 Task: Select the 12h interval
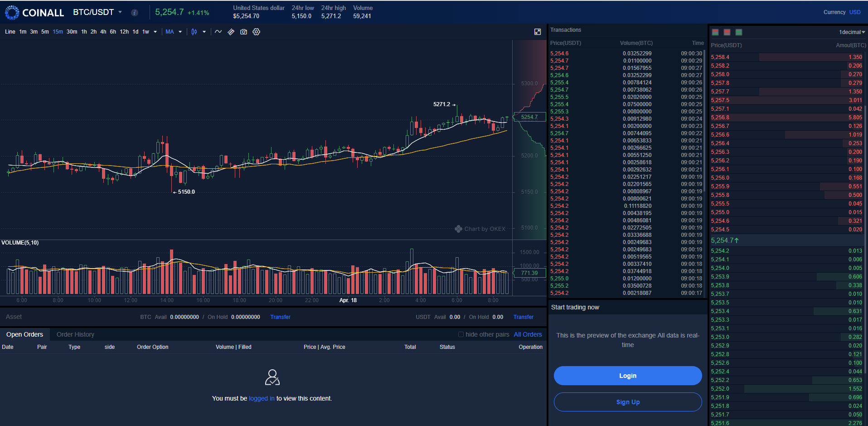tap(124, 32)
